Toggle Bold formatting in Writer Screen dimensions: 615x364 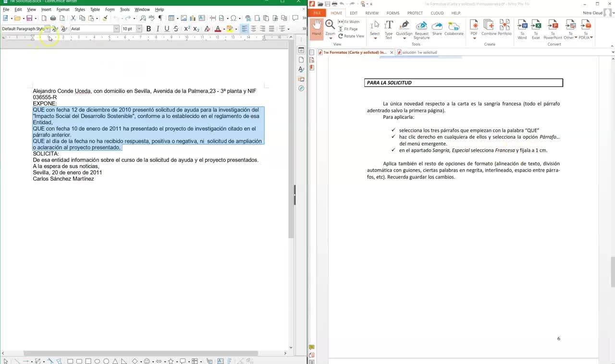pyautogui.click(x=148, y=29)
